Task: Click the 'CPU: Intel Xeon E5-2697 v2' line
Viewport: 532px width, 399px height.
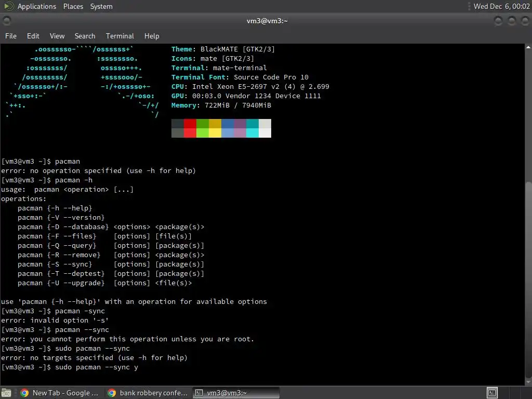Action: 250,87
